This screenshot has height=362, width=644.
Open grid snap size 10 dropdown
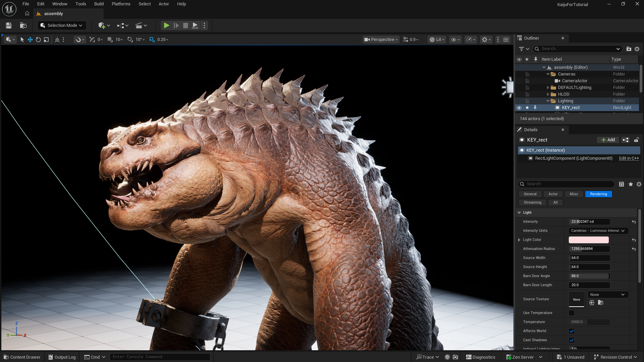pos(119,40)
